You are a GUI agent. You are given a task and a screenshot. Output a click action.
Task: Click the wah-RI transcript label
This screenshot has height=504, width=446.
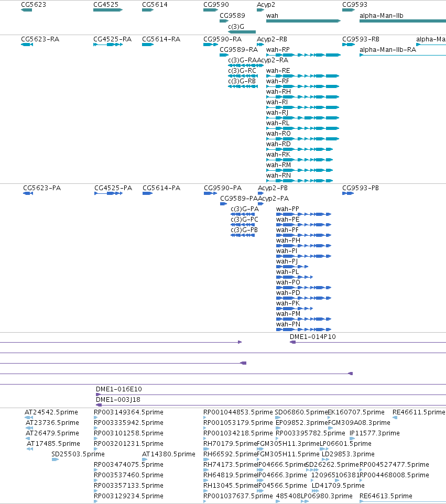[x=277, y=102]
